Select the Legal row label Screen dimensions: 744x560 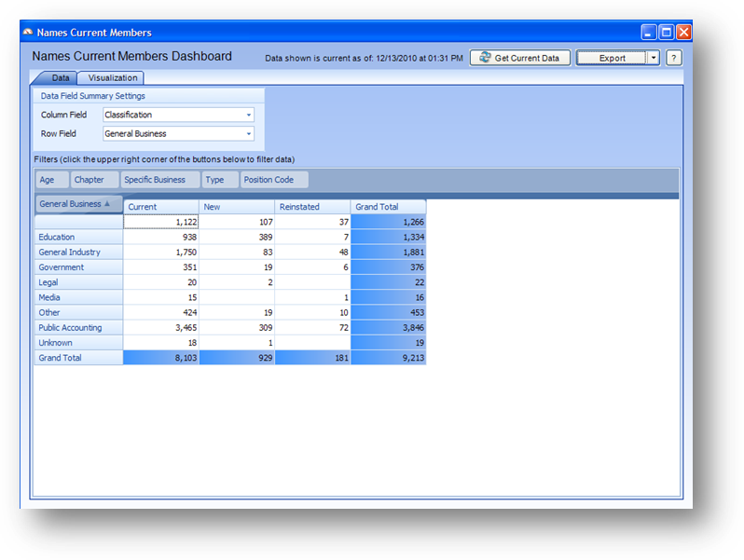point(78,282)
